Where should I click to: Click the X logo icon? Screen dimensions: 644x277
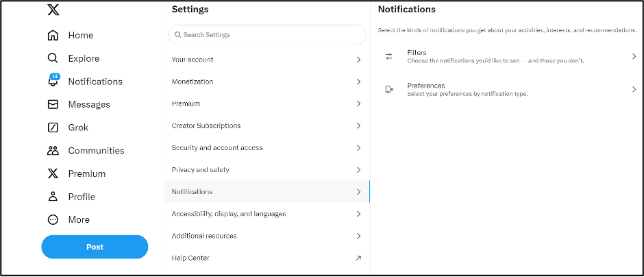[x=53, y=10]
